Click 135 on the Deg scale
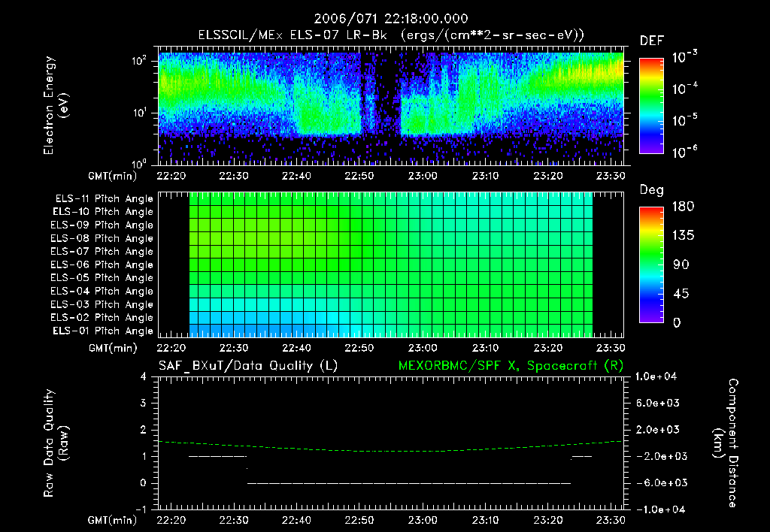Image resolution: width=770 pixels, height=532 pixels. 683,236
